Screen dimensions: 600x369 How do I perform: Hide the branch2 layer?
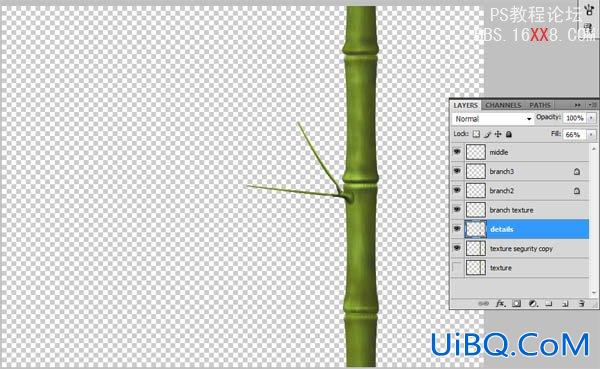[457, 190]
